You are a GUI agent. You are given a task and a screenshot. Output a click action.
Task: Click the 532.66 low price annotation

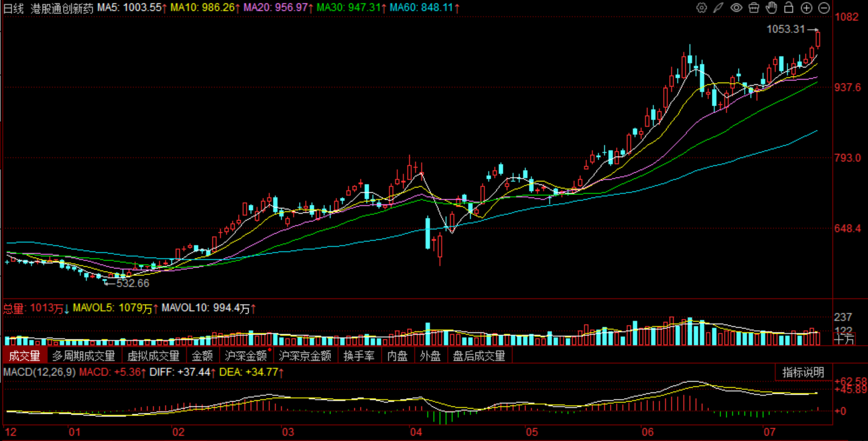click(x=132, y=283)
